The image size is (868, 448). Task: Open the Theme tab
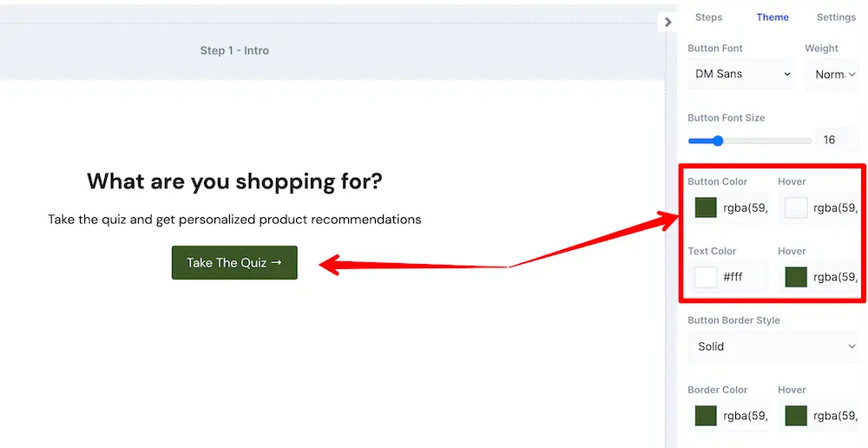tap(773, 17)
